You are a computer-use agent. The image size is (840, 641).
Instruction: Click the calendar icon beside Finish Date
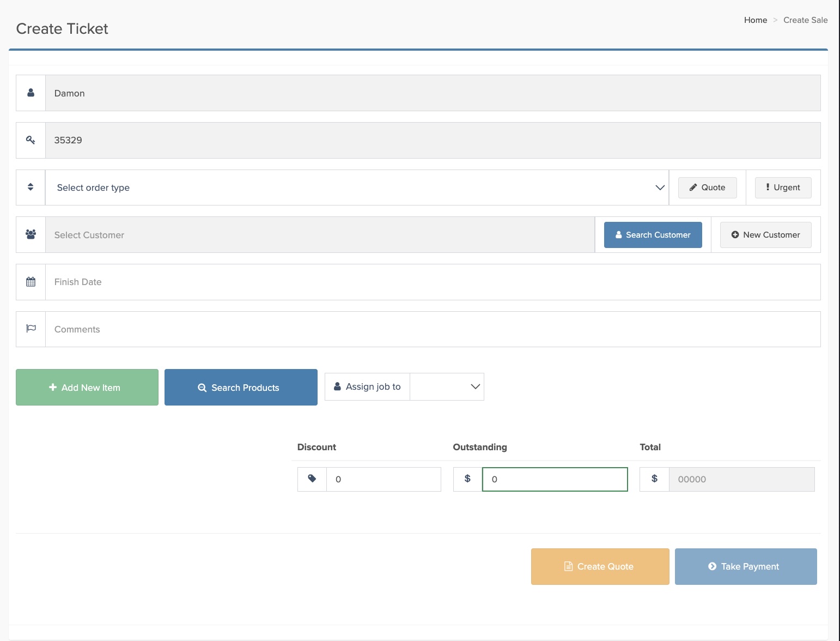click(31, 282)
